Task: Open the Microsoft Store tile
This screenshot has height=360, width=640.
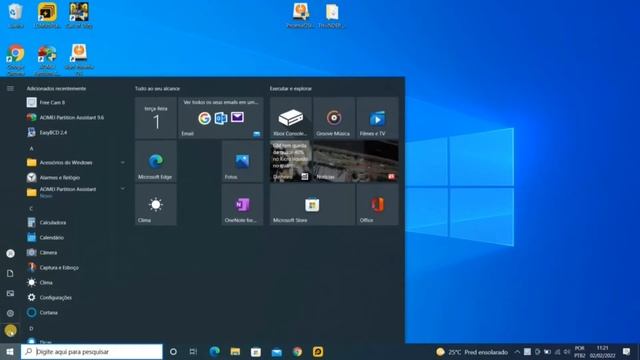Action: tap(312, 204)
